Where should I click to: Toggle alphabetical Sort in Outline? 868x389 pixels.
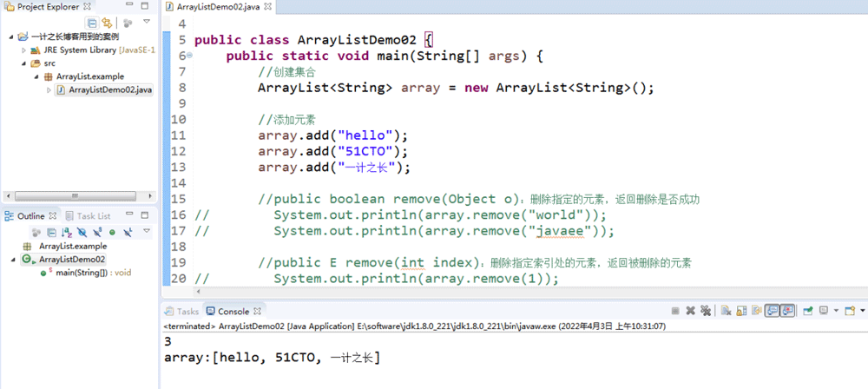click(x=67, y=232)
